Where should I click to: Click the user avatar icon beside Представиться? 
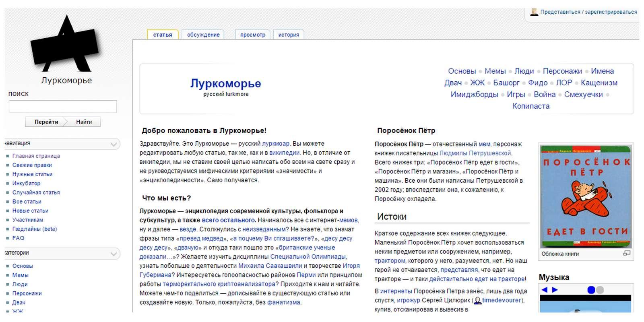[534, 12]
